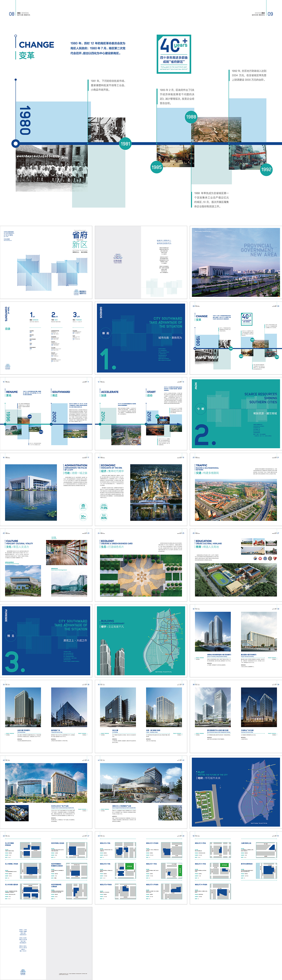The height and width of the screenshot is (980, 282).
Task: Click the ring marker starting the large 1980 timeline
Action: (16, 144)
